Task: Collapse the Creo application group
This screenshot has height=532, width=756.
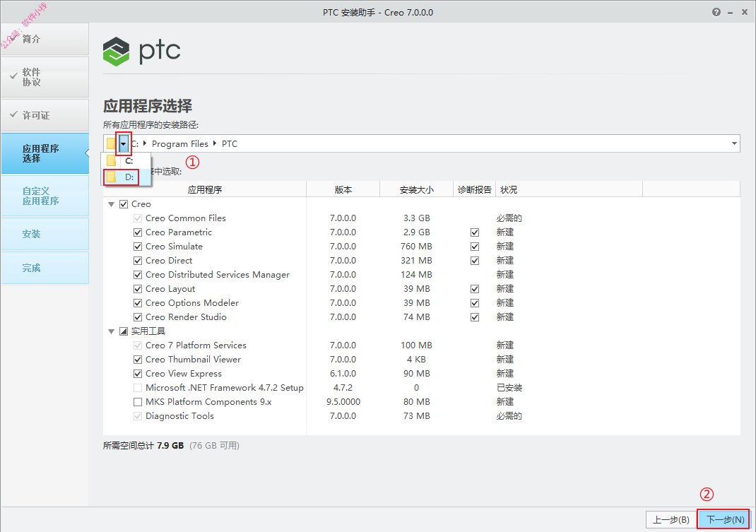Action: coord(112,204)
